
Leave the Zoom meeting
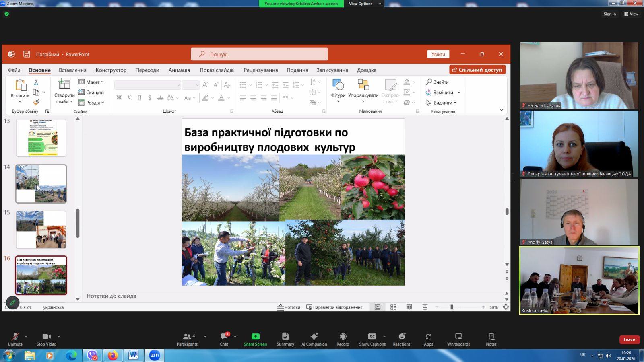[629, 339]
